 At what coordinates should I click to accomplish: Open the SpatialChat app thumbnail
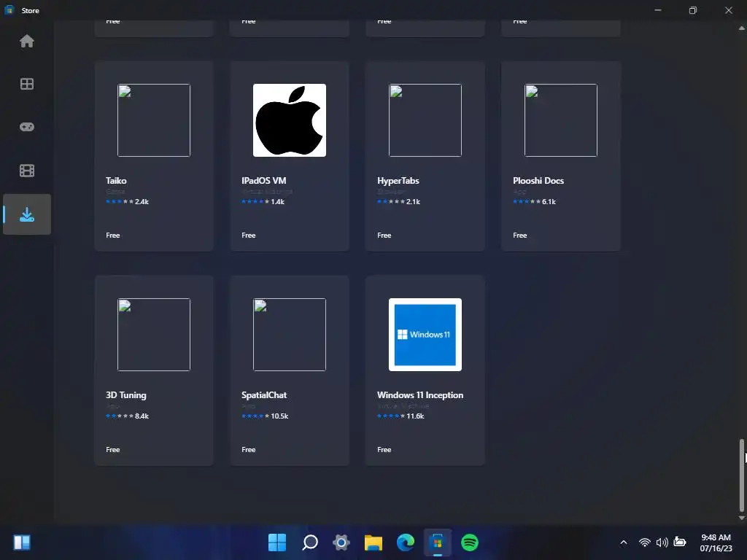290,335
